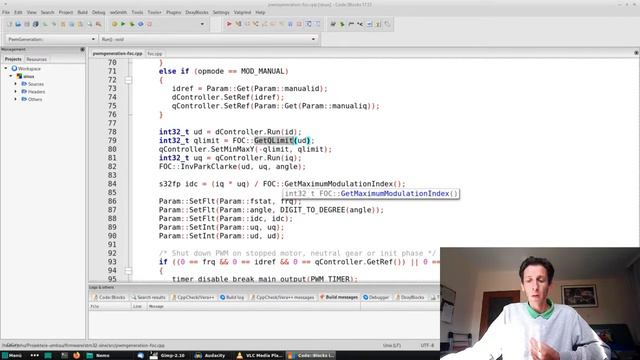
Task: Open the Search results log tab
Action: tap(148, 298)
